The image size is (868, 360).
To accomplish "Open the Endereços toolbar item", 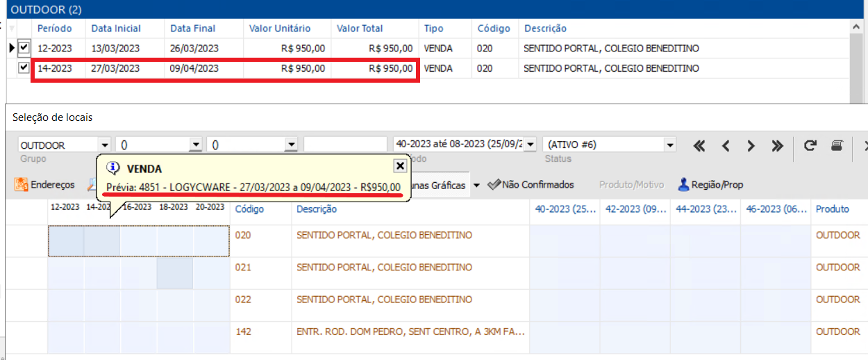I will coord(45,185).
